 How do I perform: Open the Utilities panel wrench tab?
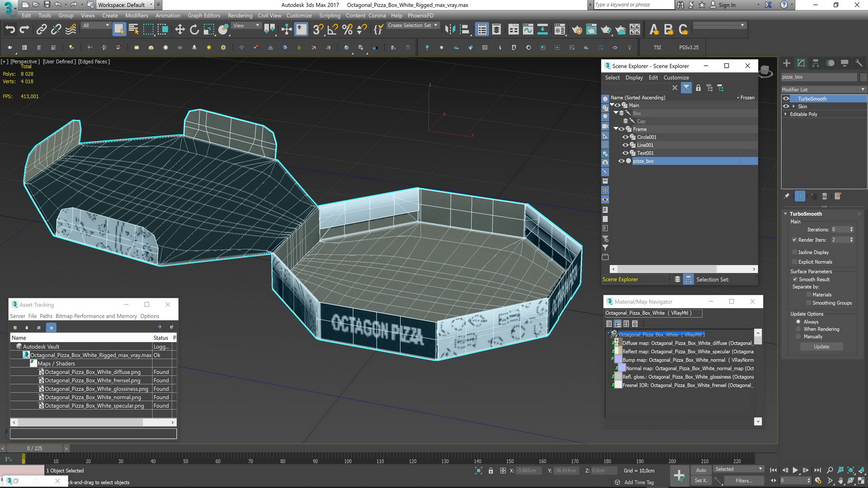click(859, 63)
